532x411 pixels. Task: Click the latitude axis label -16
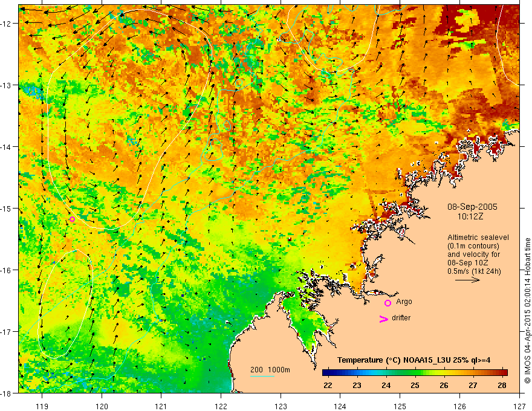[x=6, y=270]
